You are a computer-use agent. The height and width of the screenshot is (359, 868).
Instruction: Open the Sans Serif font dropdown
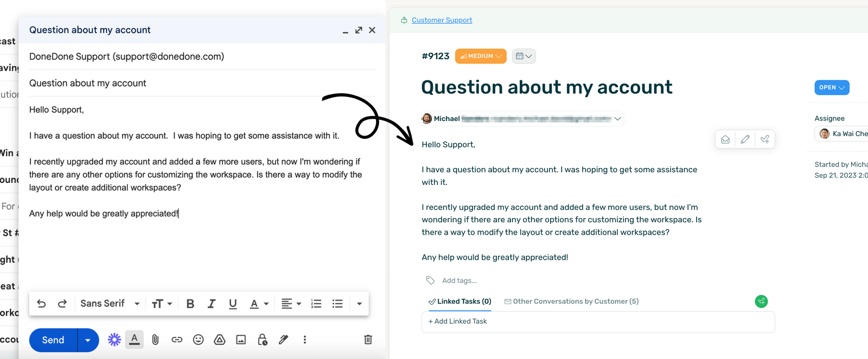click(110, 304)
